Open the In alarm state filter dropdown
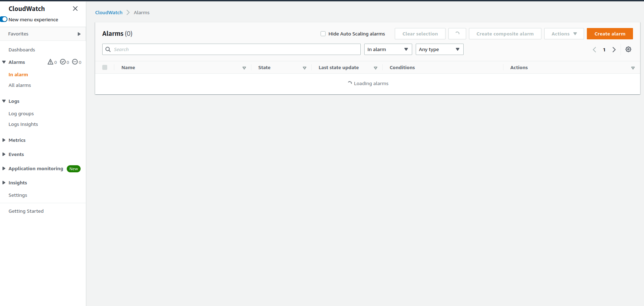This screenshot has width=644, height=306. [x=388, y=49]
